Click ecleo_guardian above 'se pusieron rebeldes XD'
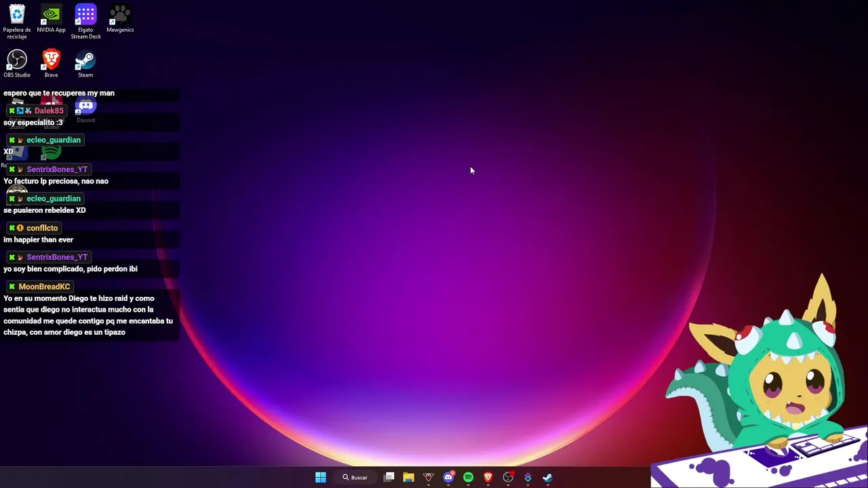This screenshot has width=868, height=488. [x=54, y=199]
